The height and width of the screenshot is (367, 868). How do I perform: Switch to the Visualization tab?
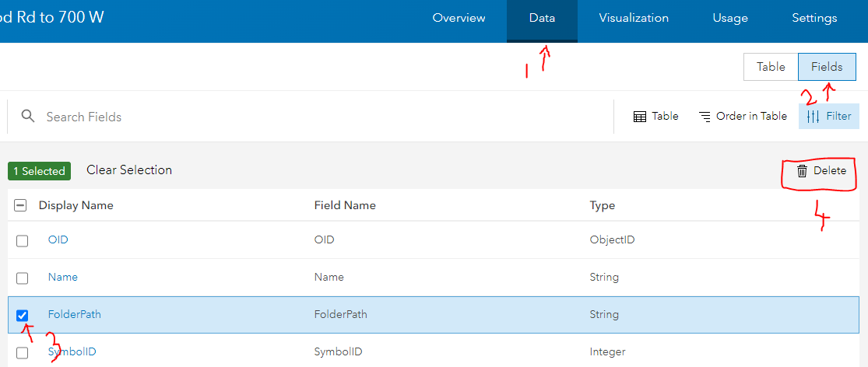(634, 18)
